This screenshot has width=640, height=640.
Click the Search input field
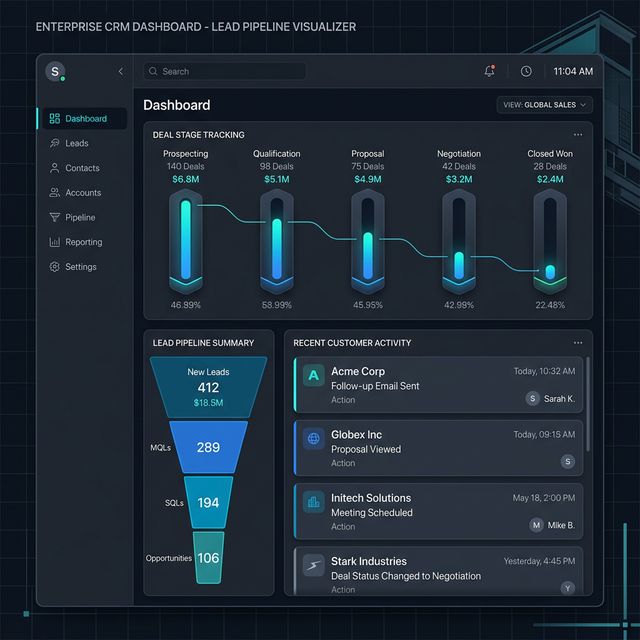(x=225, y=71)
